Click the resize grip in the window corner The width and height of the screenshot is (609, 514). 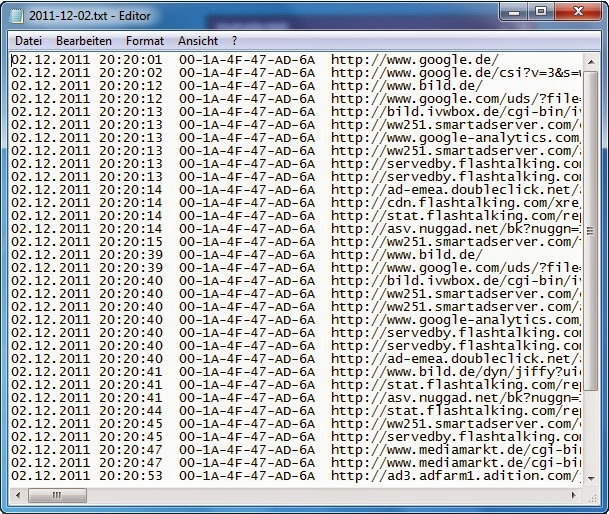pyautogui.click(x=592, y=497)
